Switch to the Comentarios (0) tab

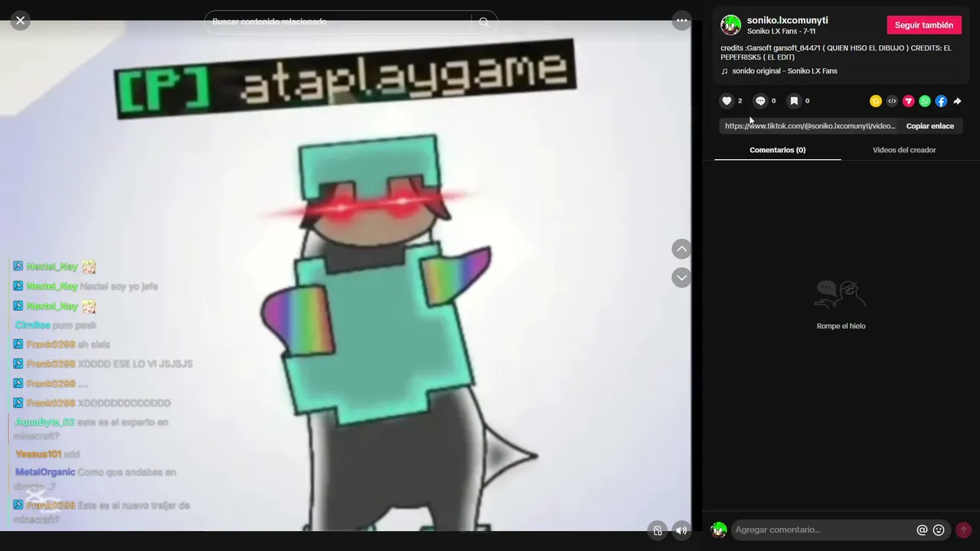coord(778,150)
